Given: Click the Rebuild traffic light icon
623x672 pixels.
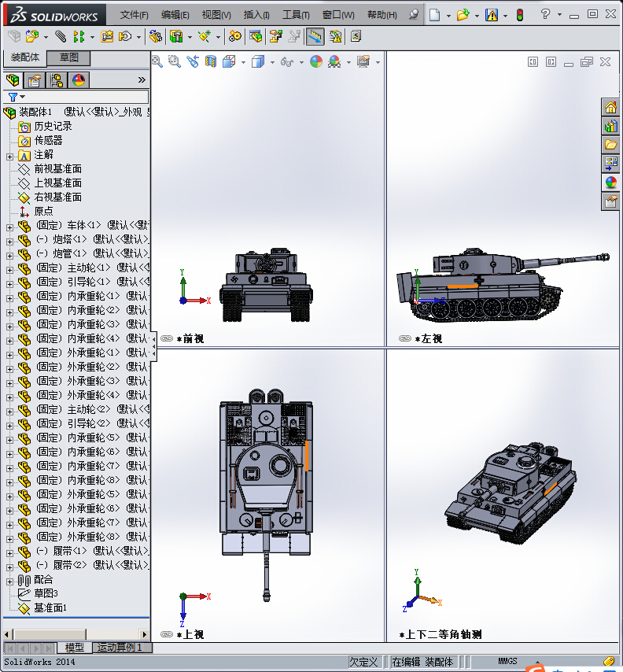Looking at the screenshot, I should point(520,15).
